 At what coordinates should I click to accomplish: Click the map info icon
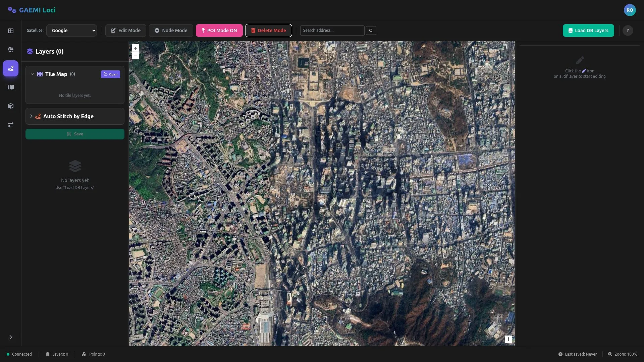508,339
